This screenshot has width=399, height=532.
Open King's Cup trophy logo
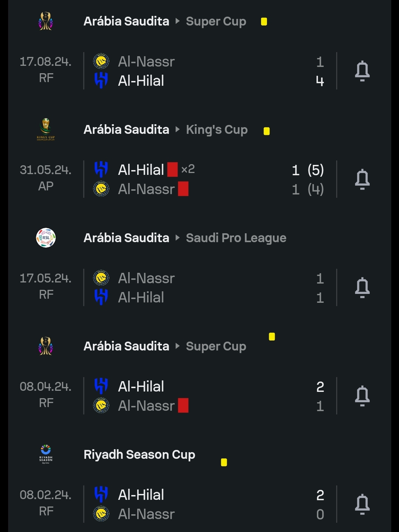(x=45, y=129)
